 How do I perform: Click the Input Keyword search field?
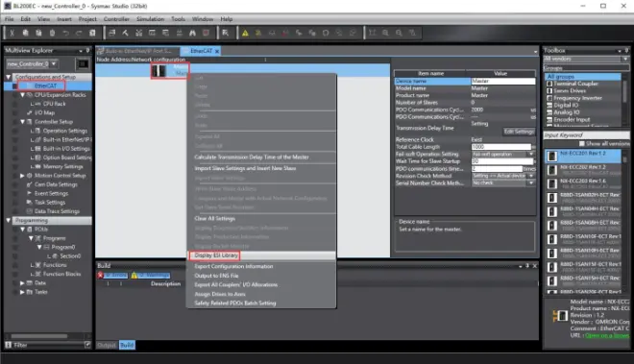click(x=586, y=135)
